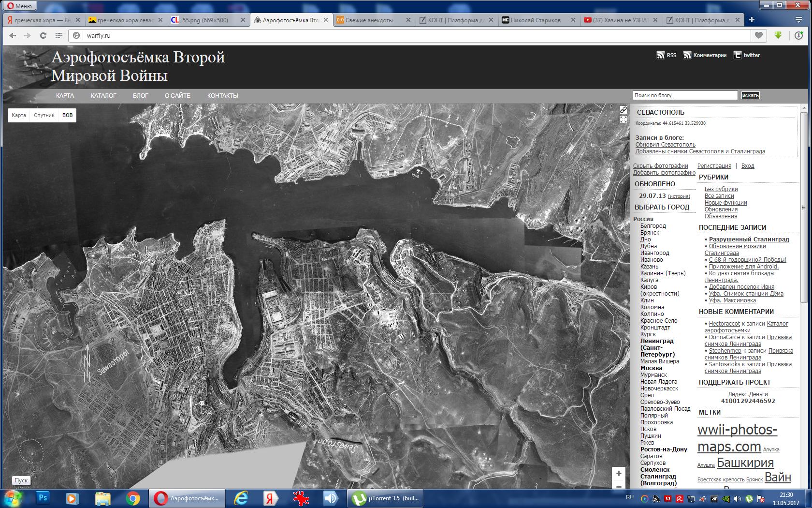Select city Кронштадт in the list
The height and width of the screenshot is (508, 812).
(x=655, y=328)
